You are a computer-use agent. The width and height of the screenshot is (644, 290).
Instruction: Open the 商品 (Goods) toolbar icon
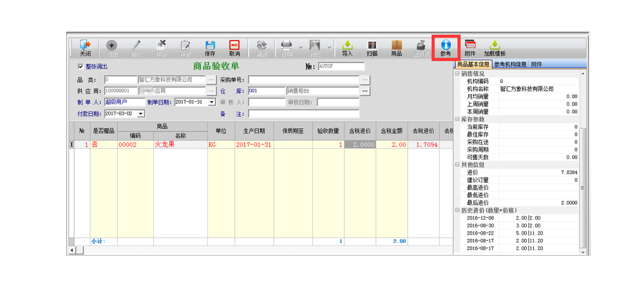396,48
